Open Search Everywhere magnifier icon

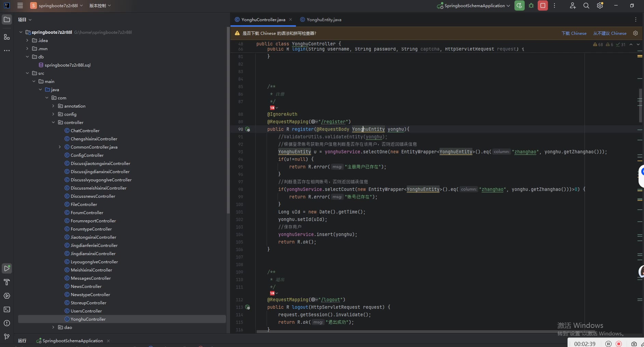(x=586, y=6)
